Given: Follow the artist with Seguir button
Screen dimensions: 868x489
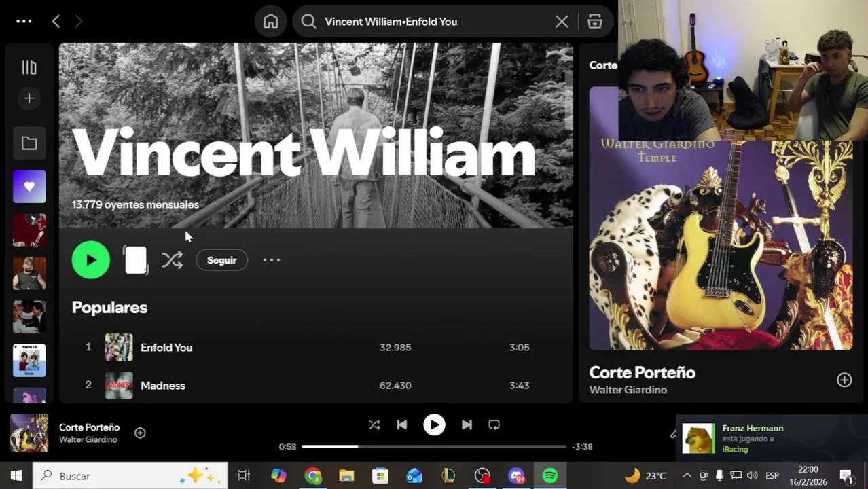Looking at the screenshot, I should (x=222, y=260).
